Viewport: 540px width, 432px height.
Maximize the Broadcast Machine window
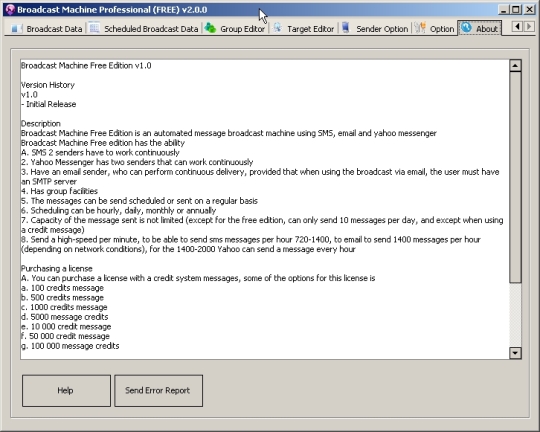click(x=516, y=9)
